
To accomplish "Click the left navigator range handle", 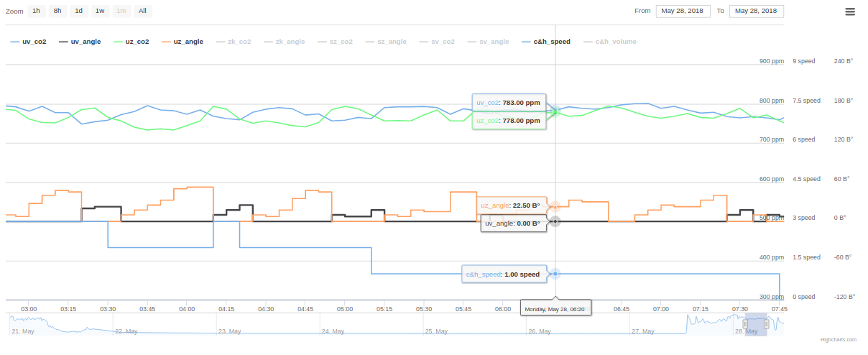I will [745, 324].
